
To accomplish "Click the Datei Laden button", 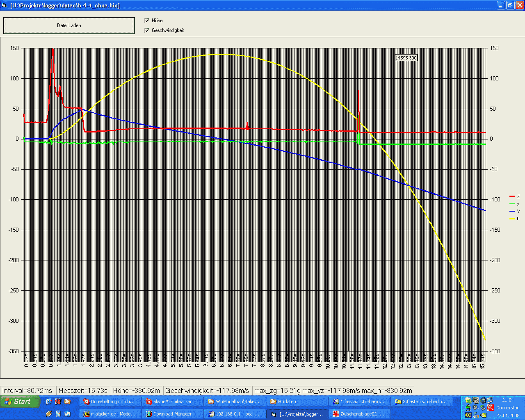I will [69, 25].
